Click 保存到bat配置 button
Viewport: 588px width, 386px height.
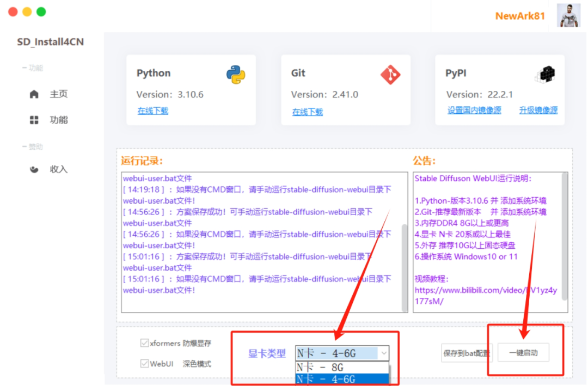click(467, 353)
